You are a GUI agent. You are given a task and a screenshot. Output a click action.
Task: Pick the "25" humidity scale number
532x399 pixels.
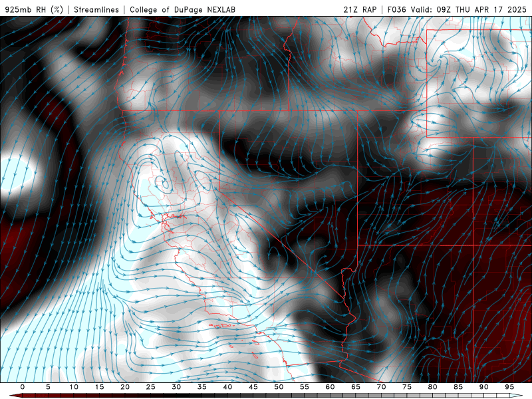(x=151, y=387)
